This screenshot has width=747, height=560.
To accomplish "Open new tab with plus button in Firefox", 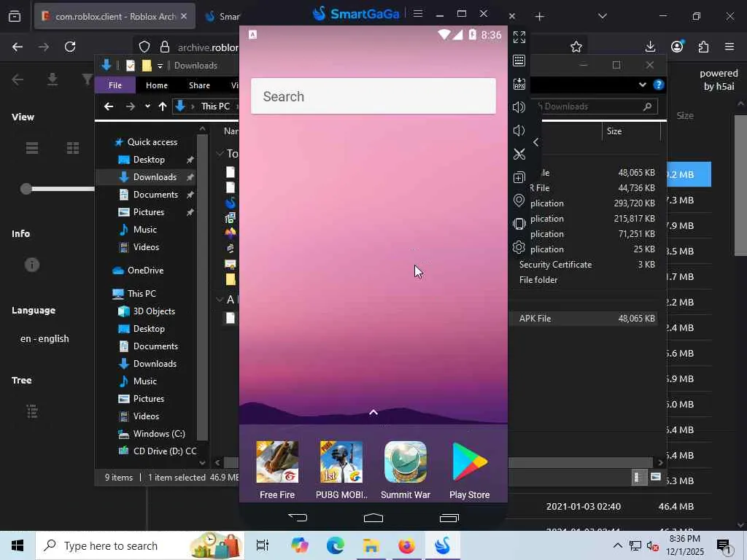I will (x=539, y=17).
